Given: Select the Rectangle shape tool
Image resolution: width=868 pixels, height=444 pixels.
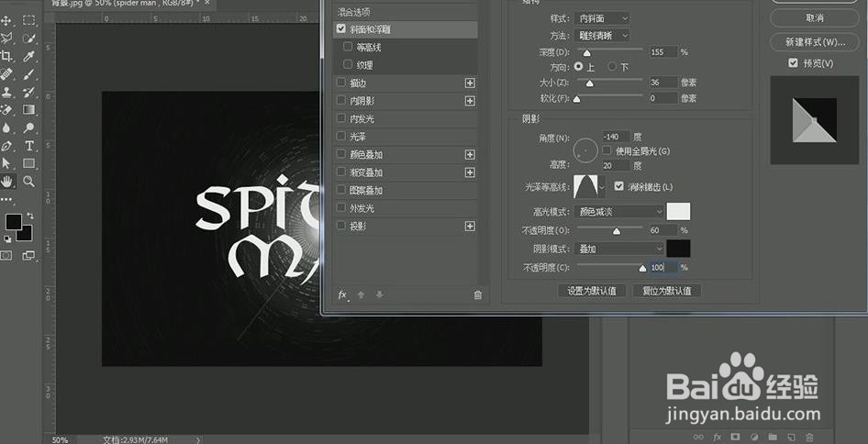Looking at the screenshot, I should (x=28, y=163).
